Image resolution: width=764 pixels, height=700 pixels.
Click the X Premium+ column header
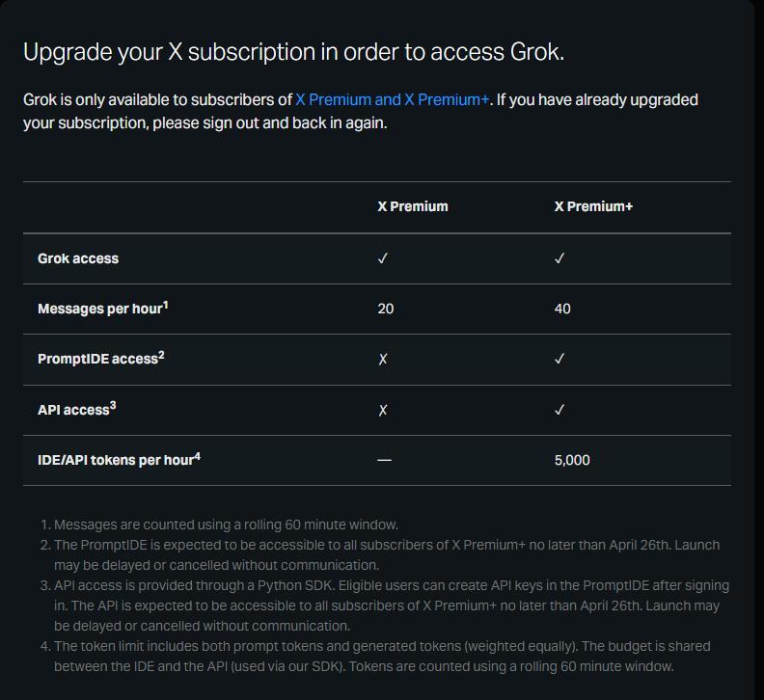tap(593, 206)
